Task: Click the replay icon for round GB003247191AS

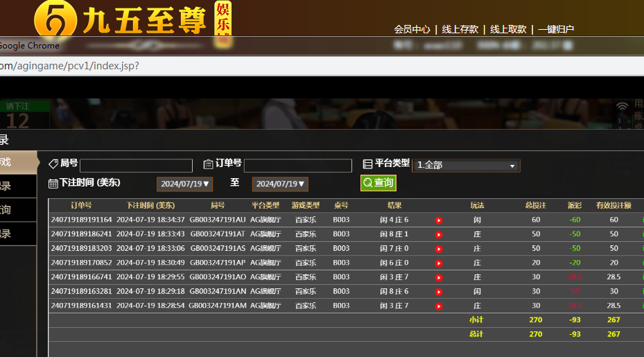Action: pos(438,249)
